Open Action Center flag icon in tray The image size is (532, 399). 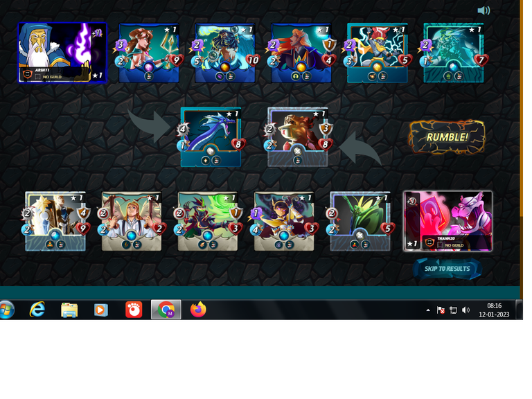tap(441, 310)
